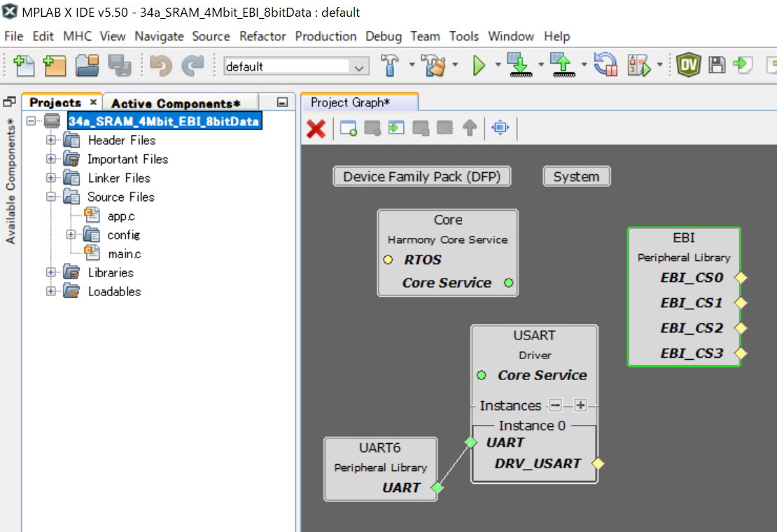Expand the Libraries node
This screenshot has width=777, height=532.
[x=50, y=272]
